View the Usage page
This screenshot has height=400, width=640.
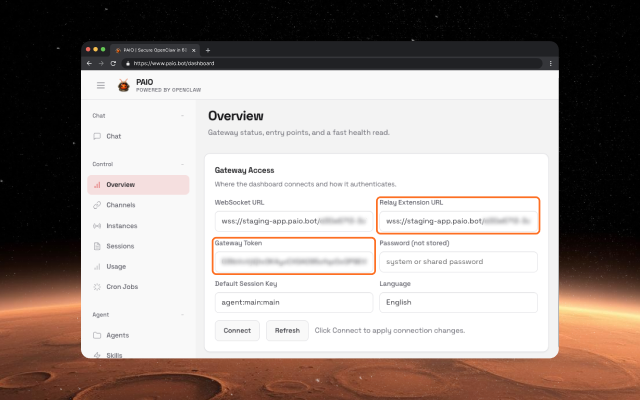click(x=116, y=266)
